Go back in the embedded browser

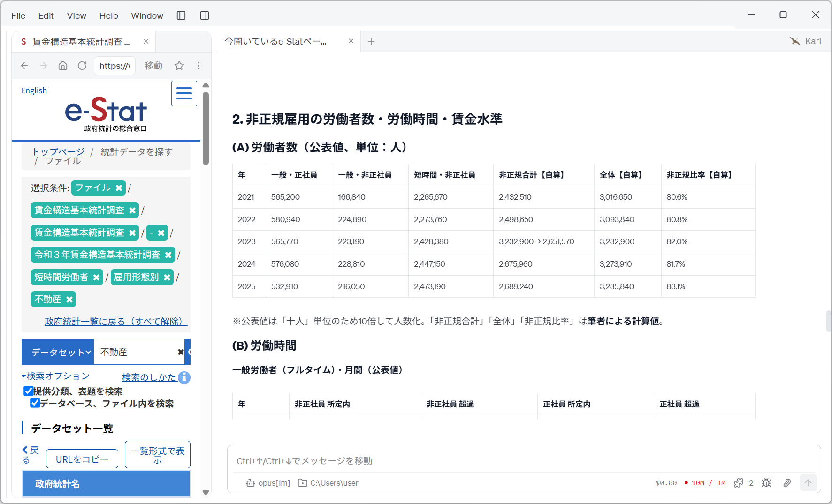tap(24, 66)
